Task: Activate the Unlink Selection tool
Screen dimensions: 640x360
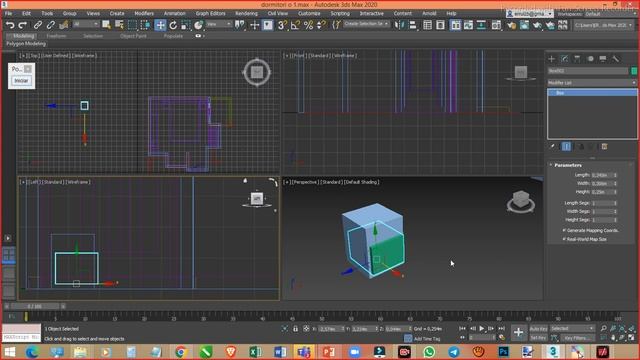Action: point(51,25)
